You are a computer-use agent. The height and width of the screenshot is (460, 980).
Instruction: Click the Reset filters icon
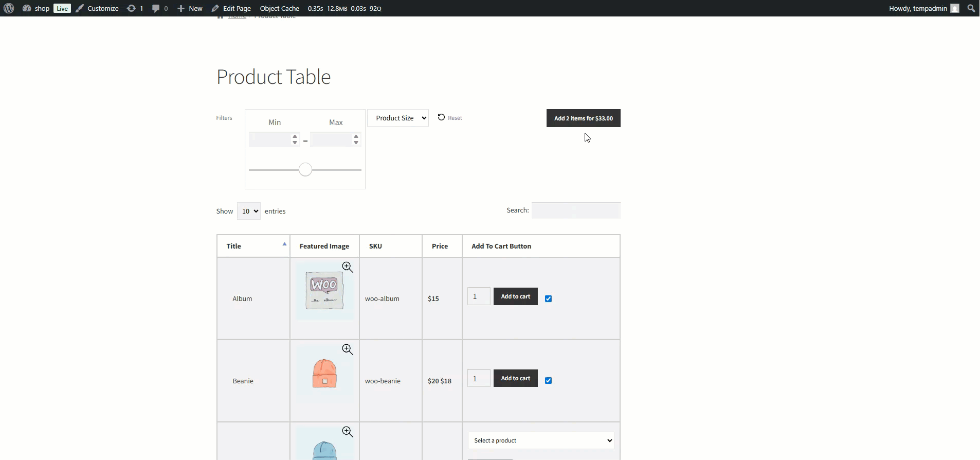coord(441,117)
